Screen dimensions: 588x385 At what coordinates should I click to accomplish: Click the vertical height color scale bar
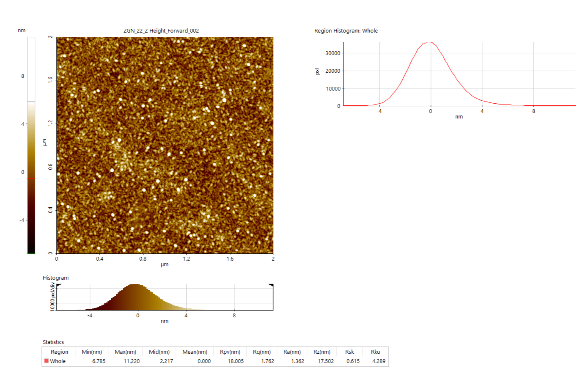pos(31,145)
